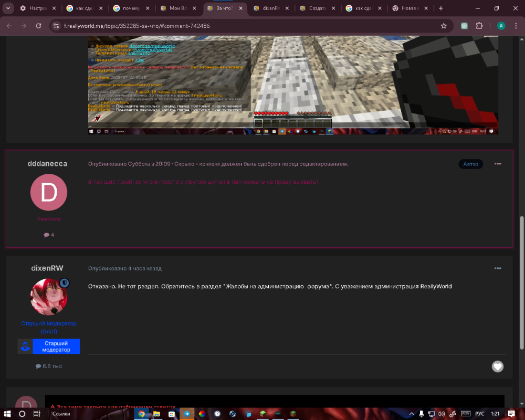Switch to the 'Новая' tab
Screen dimensions: 525x420
tap(411, 8)
